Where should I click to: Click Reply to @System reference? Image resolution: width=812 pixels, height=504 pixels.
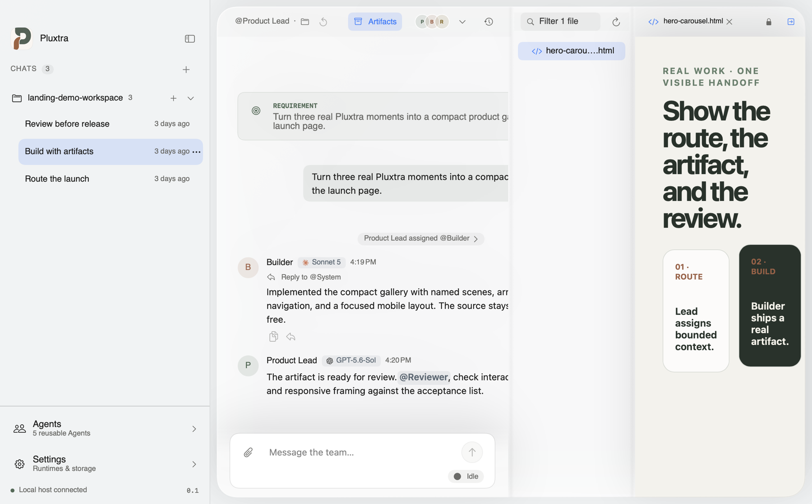[304, 277]
